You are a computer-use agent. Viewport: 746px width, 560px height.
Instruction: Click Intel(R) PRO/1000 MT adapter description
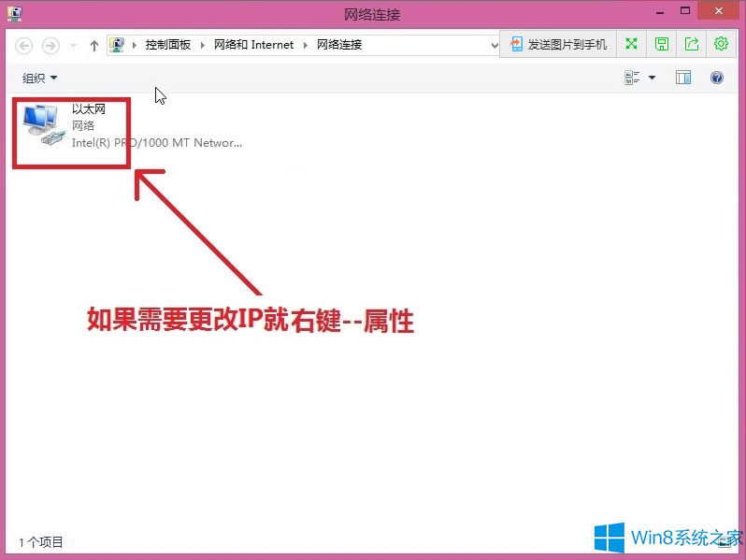click(x=156, y=143)
